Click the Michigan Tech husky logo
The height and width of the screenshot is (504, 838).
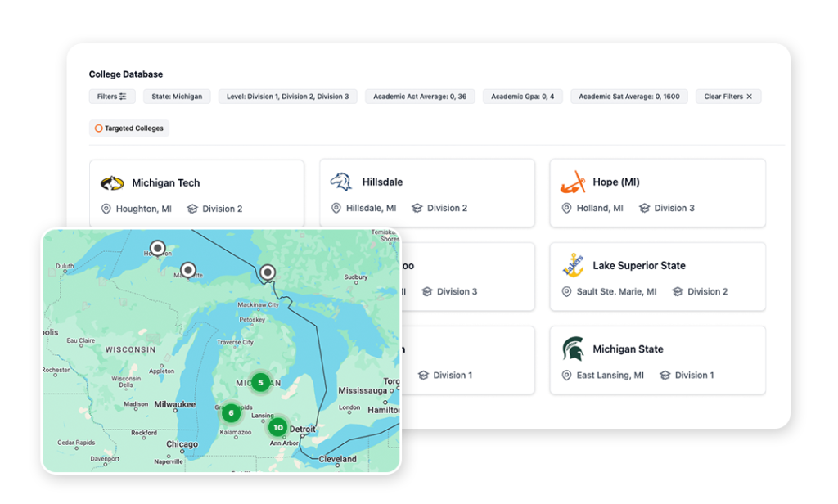[112, 183]
